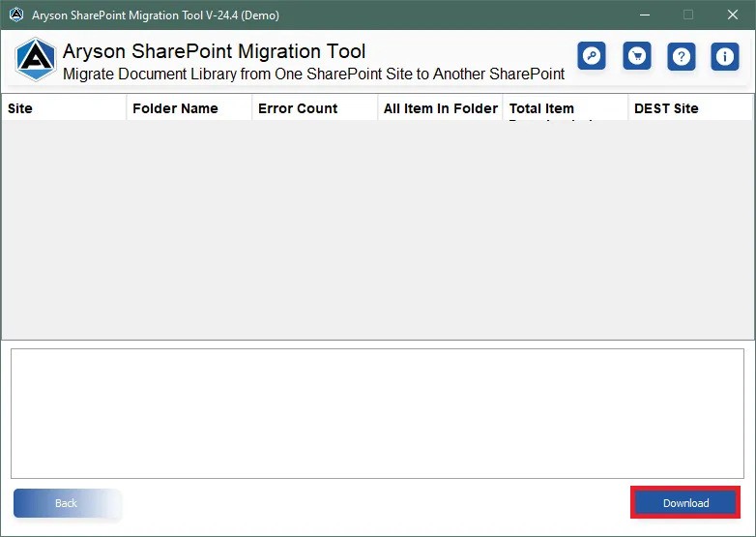
Task: Minimize the Aryson migration tool window
Action: [643, 15]
